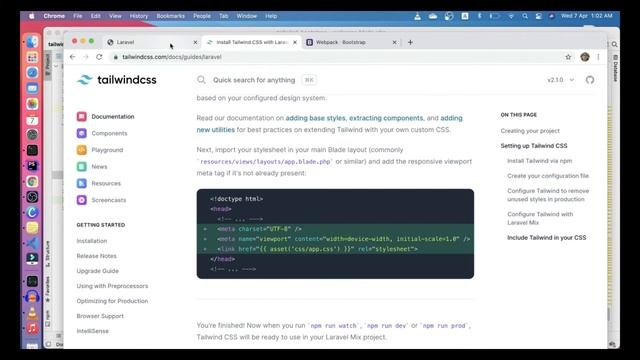Open the extracting components link
The width and height of the screenshot is (640, 360).
[x=386, y=118]
